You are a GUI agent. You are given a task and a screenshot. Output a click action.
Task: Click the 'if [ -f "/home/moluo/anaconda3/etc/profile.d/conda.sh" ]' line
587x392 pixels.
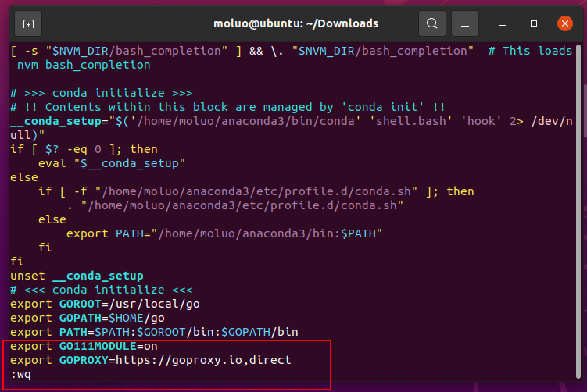coord(256,191)
